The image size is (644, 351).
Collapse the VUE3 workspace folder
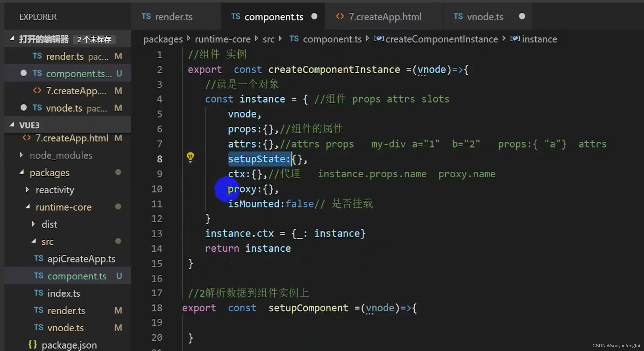pos(12,125)
